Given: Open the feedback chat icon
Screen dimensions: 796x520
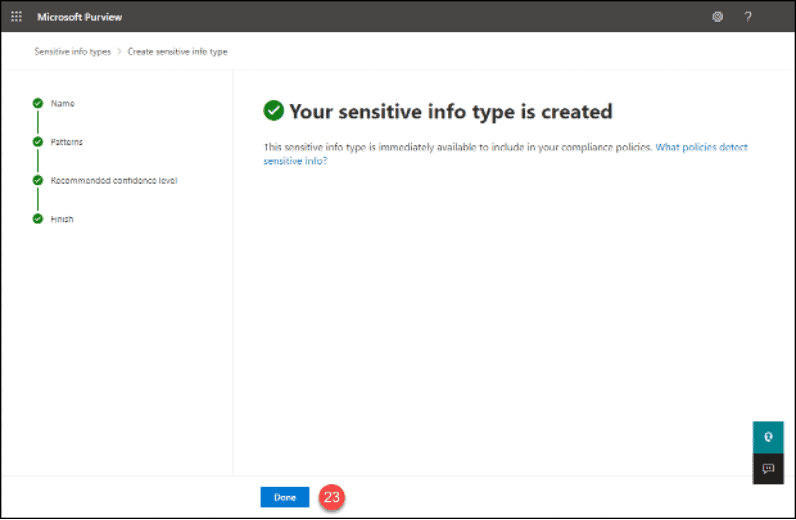Looking at the screenshot, I should click(768, 468).
